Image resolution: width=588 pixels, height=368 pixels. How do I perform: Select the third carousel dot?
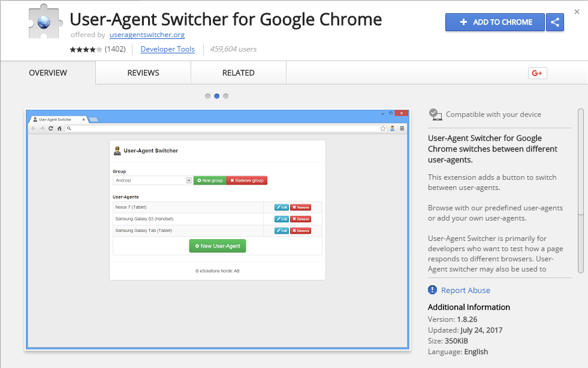[226, 96]
